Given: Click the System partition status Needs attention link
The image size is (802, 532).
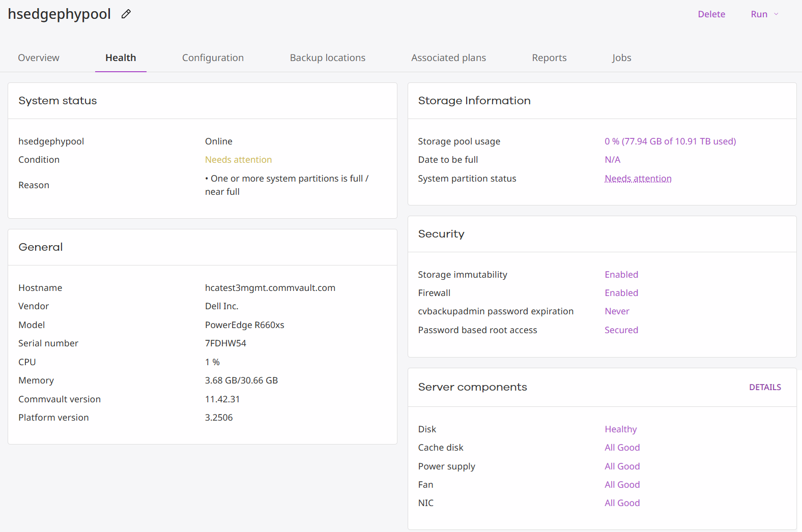Looking at the screenshot, I should click(x=638, y=179).
